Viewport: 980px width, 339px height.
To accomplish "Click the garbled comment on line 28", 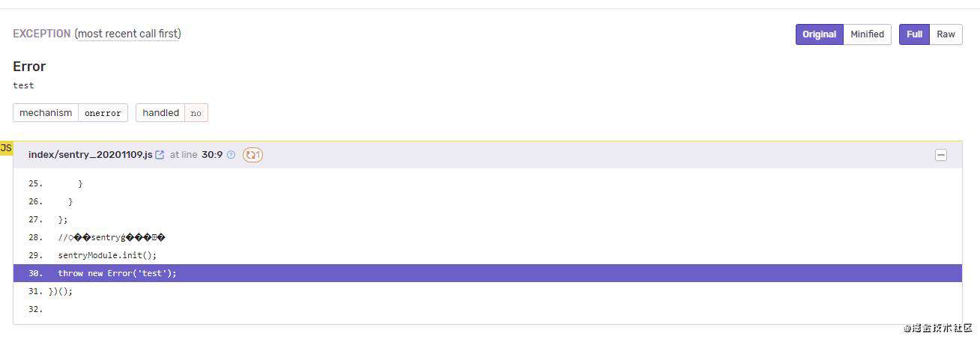I will pos(111,237).
